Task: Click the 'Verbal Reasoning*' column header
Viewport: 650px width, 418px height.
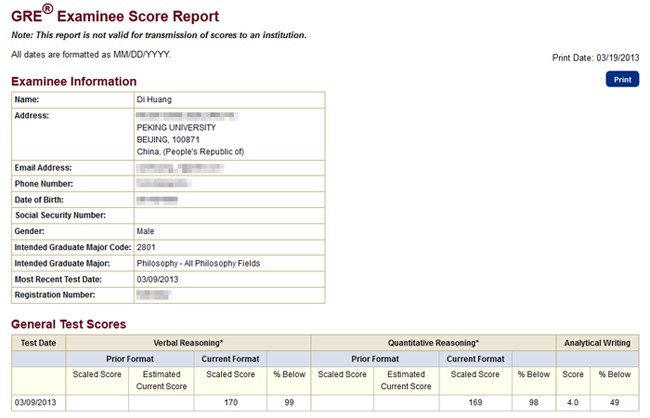Action: tap(188, 343)
